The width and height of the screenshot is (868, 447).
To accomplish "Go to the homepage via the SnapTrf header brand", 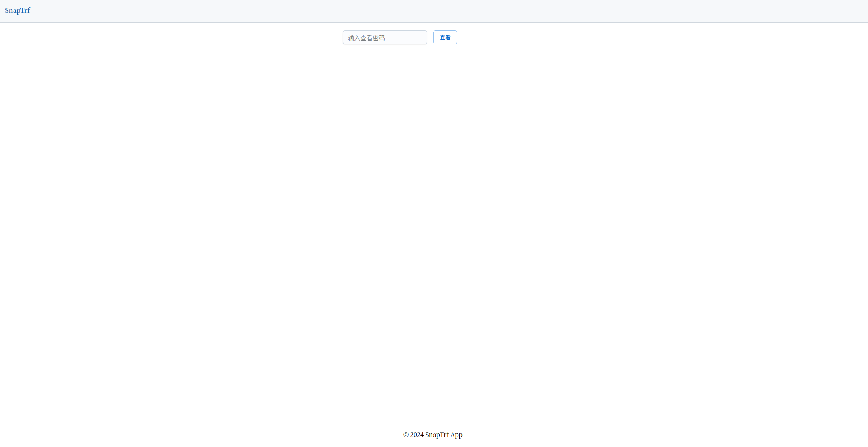I will tap(17, 10).
